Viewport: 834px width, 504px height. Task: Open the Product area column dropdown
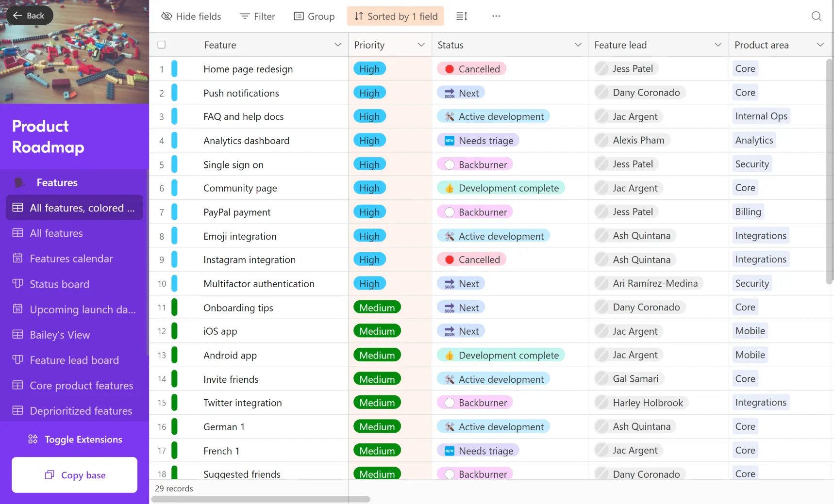tap(821, 44)
